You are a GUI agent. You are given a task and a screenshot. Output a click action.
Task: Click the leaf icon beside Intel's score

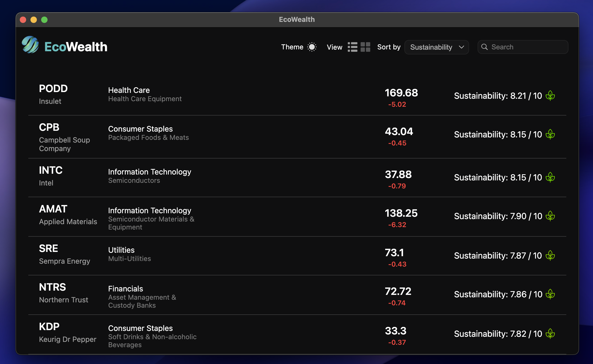pos(550,177)
